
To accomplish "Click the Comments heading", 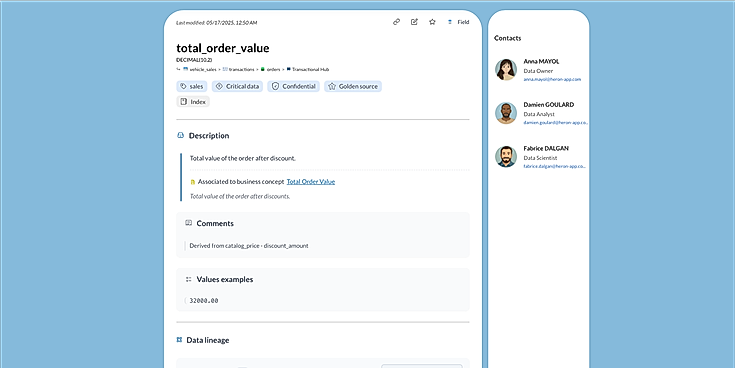I will point(215,224).
